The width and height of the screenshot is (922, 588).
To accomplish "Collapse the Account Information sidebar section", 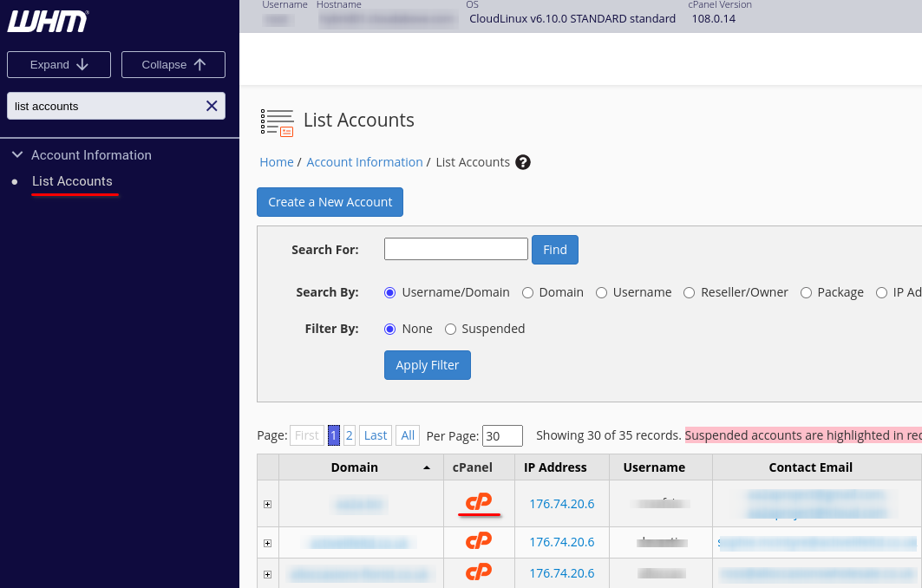I will [x=17, y=155].
